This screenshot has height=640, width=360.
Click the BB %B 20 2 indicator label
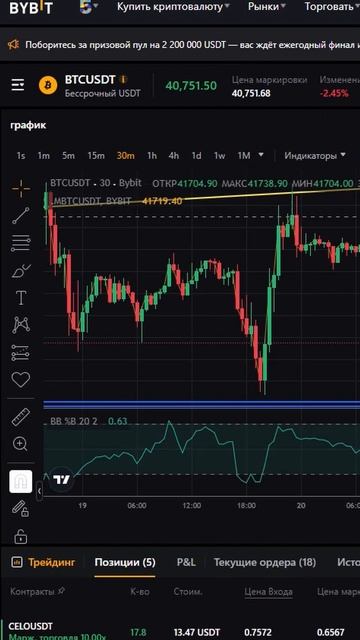[74, 421]
